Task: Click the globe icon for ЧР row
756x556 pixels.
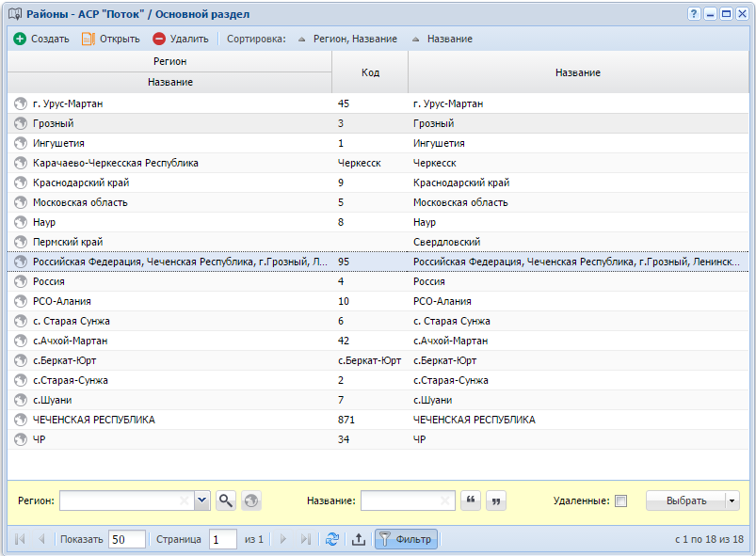Action: point(21,439)
